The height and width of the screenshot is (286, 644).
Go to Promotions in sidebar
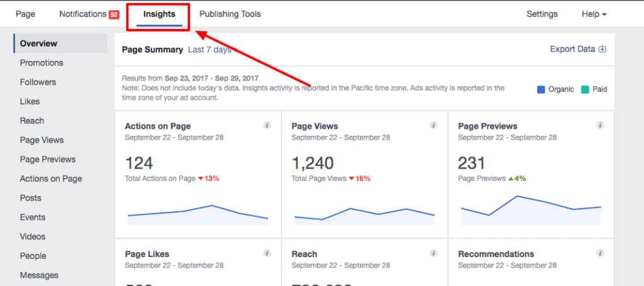coord(42,63)
